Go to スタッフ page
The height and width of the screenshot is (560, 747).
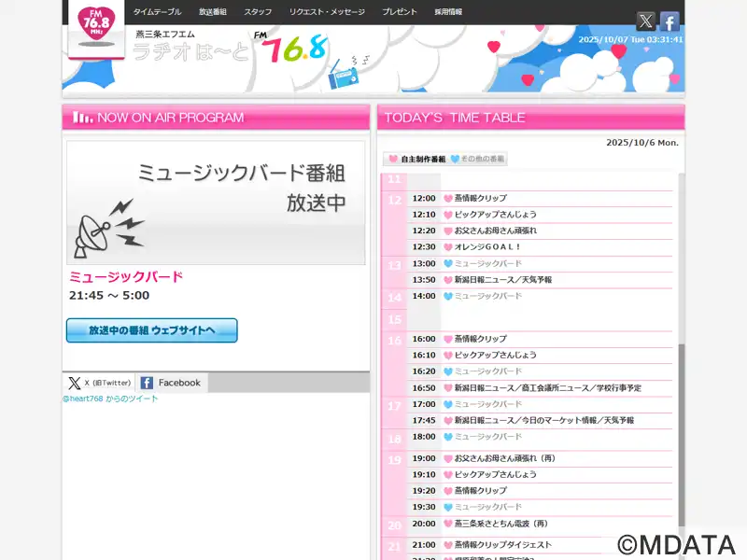point(258,12)
